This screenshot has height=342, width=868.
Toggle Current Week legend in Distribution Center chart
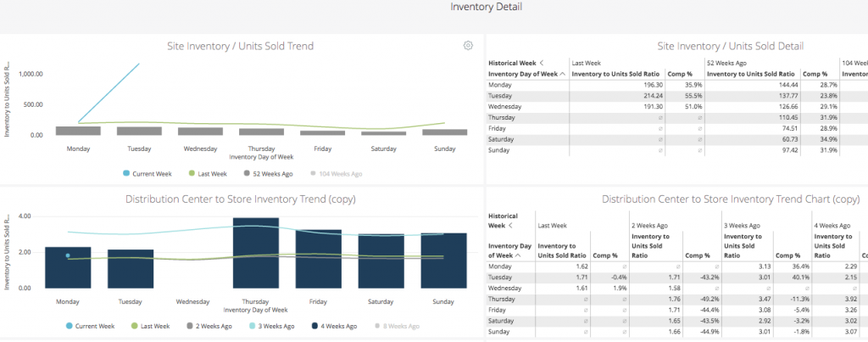[90, 326]
